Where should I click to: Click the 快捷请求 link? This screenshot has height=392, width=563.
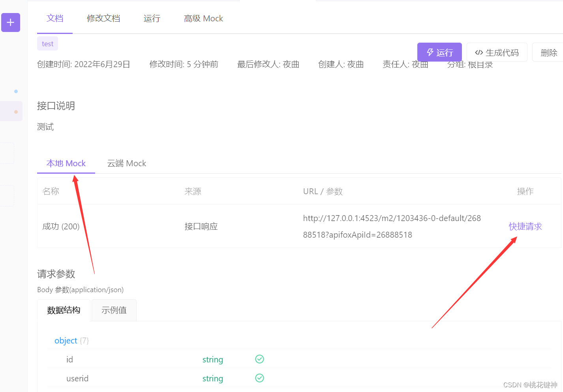[x=525, y=227]
